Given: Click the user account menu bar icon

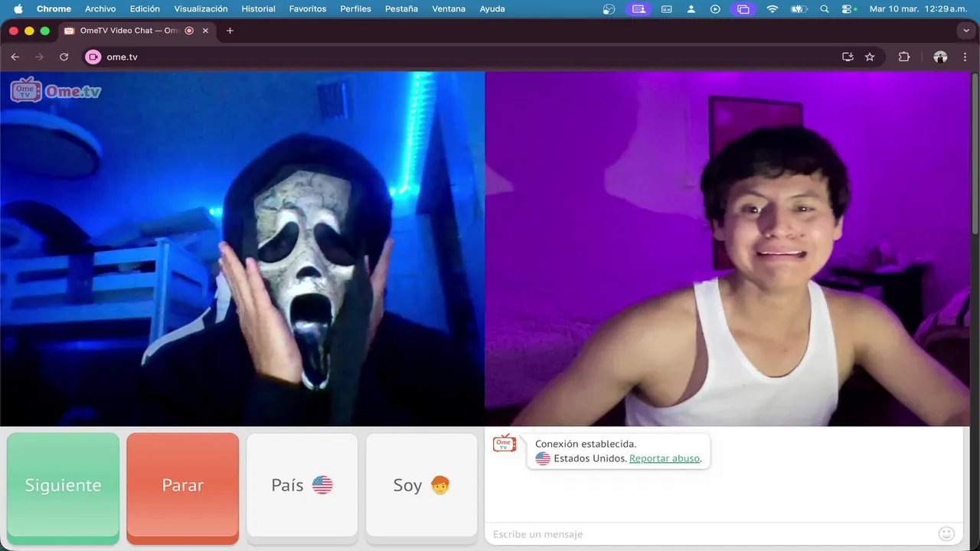Looking at the screenshot, I should tap(691, 9).
